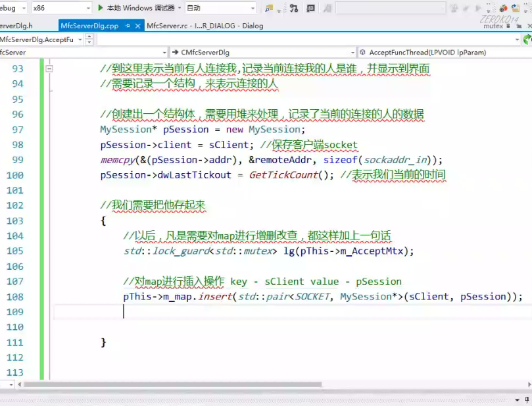The height and width of the screenshot is (406, 532).
Task: Click the horizontal scrollbar thumb
Action: 172,384
